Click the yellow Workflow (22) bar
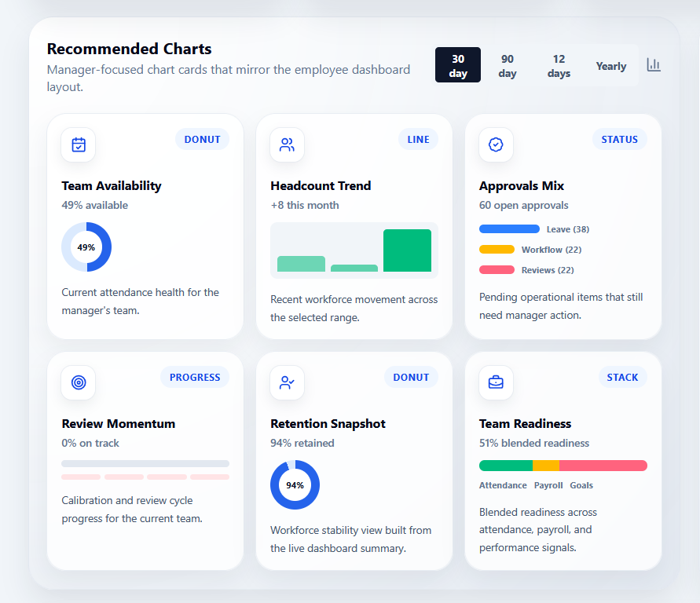This screenshot has width=700, height=603. 497,250
